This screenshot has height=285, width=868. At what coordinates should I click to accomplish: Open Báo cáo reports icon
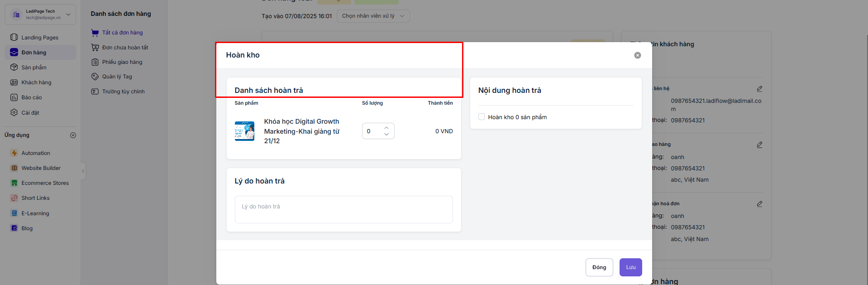coord(14,97)
